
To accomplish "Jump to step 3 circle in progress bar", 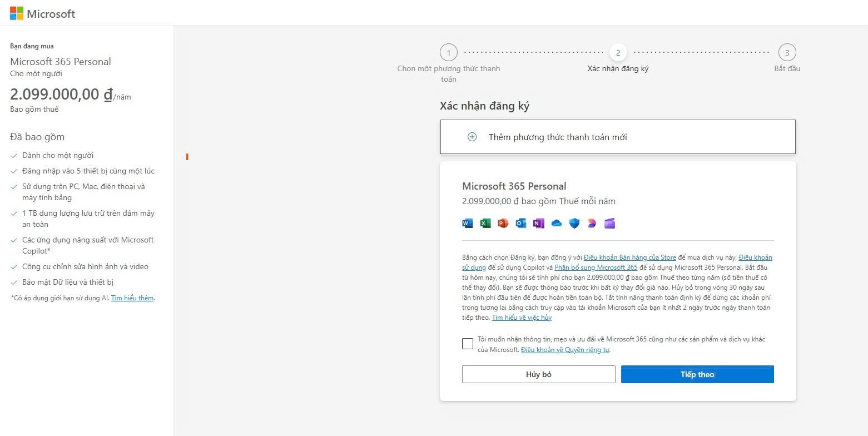I will [787, 53].
